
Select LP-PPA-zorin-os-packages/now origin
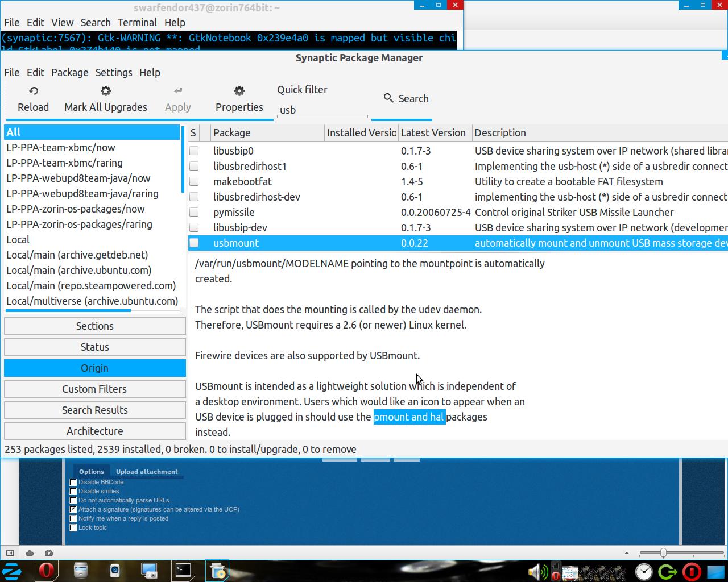(92, 209)
